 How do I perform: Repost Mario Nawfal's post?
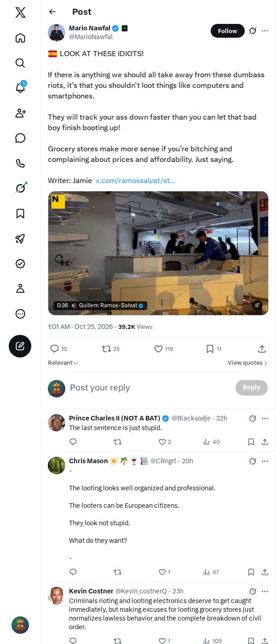(x=111, y=349)
